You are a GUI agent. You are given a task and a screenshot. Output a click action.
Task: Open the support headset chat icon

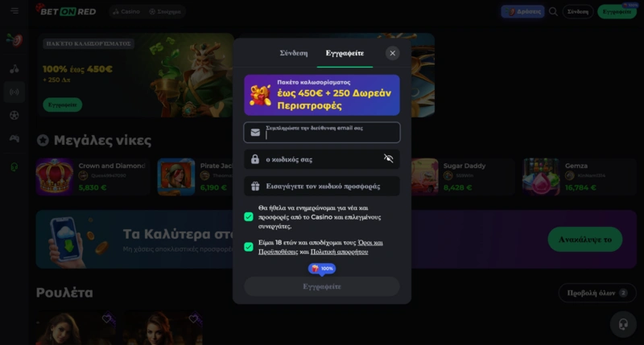pos(623,324)
